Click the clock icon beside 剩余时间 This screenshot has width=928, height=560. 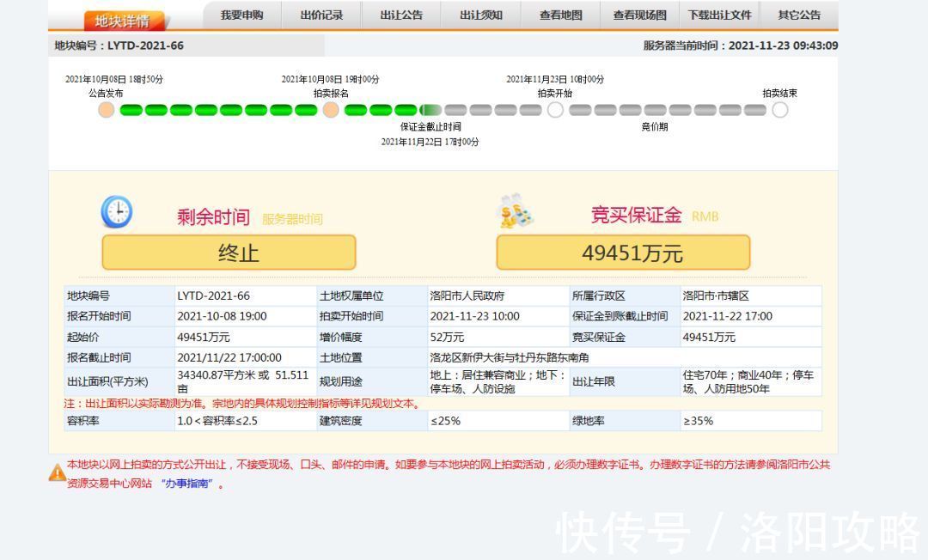tap(118, 212)
